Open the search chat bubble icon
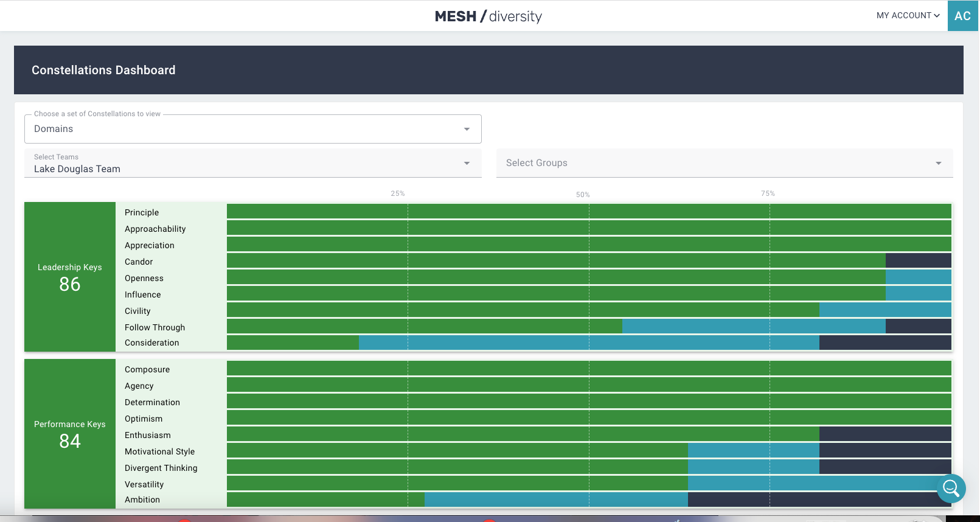Screen dimensions: 980x522 [951, 488]
